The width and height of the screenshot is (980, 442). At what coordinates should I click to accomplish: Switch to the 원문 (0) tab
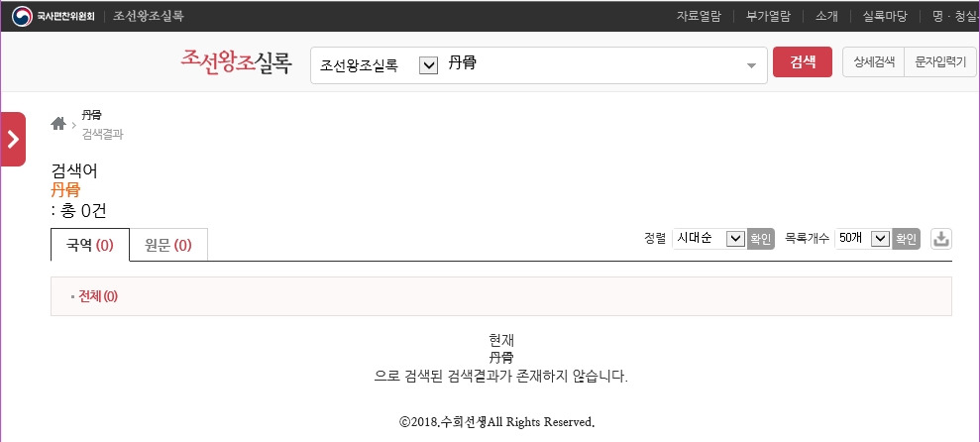[x=168, y=245]
